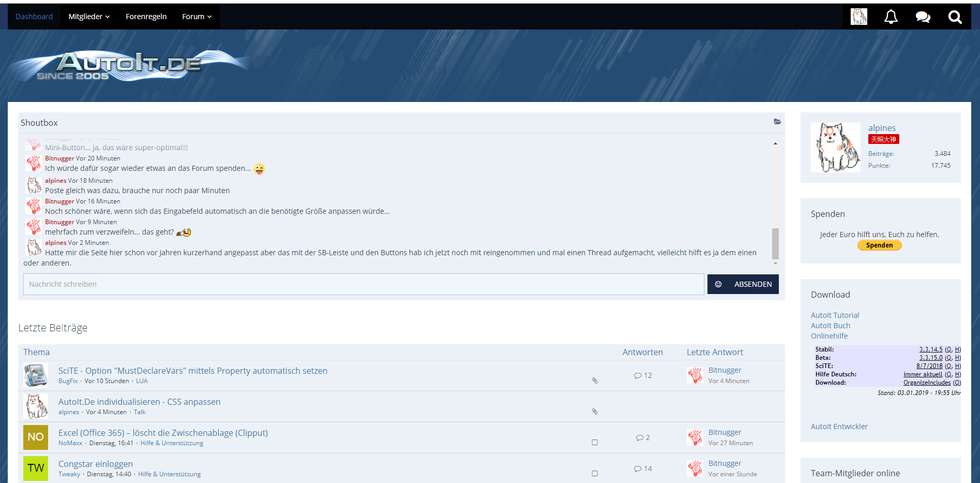Click the Shoutbox folder icon
This screenshot has width=980, height=483.
[x=777, y=122]
